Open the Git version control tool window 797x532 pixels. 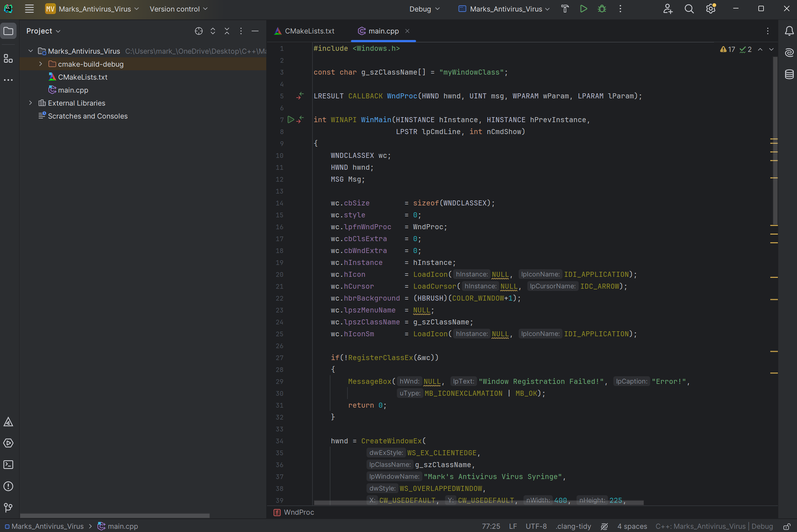coord(8,508)
